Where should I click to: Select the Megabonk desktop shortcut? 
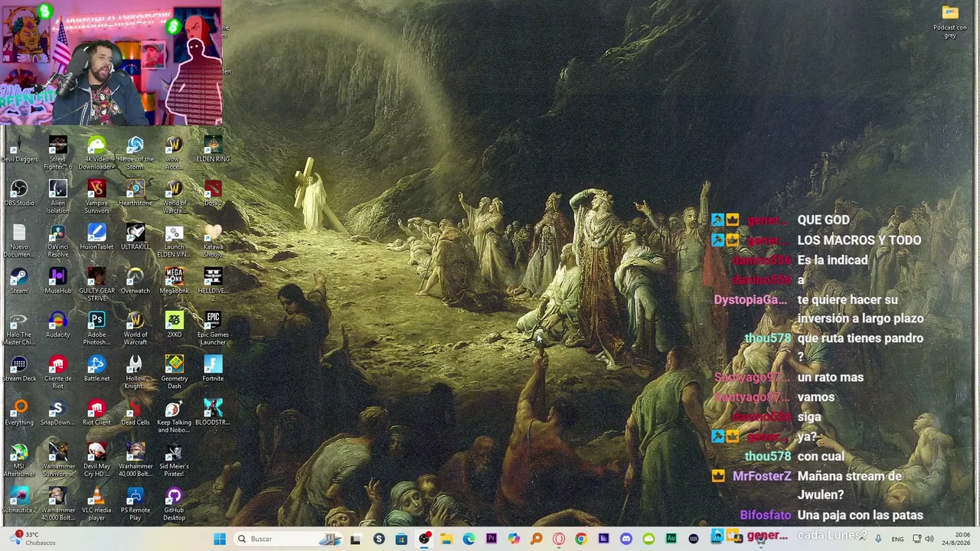174,281
